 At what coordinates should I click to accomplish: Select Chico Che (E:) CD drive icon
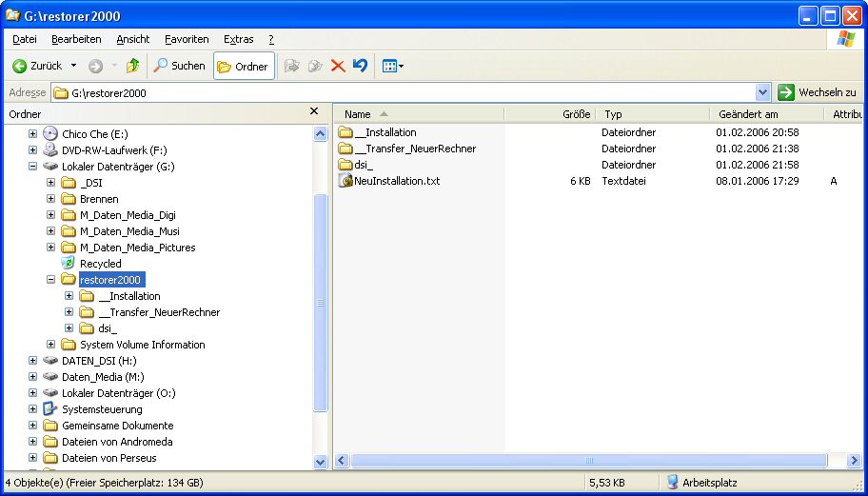pyautogui.click(x=50, y=133)
